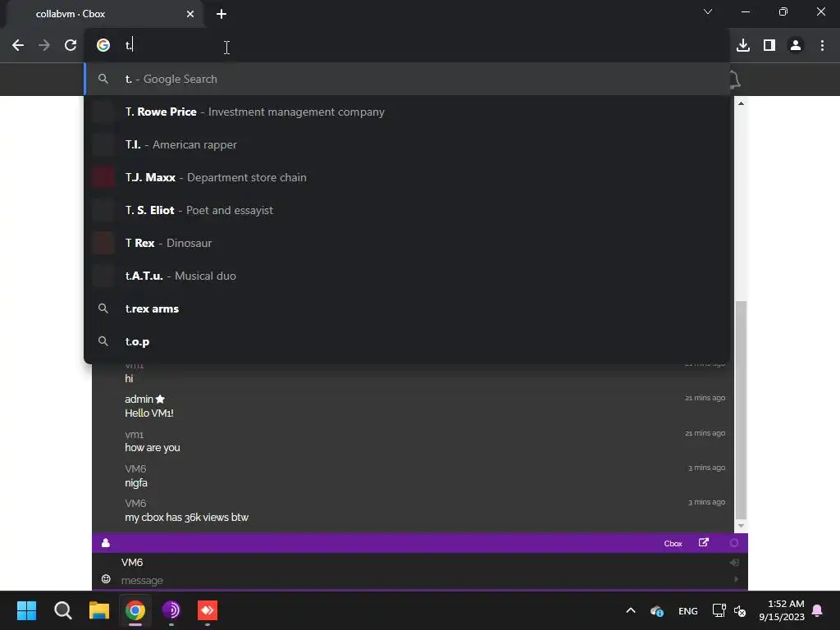
Task: Click the 'Hello VM1!' message
Action: pos(149,413)
